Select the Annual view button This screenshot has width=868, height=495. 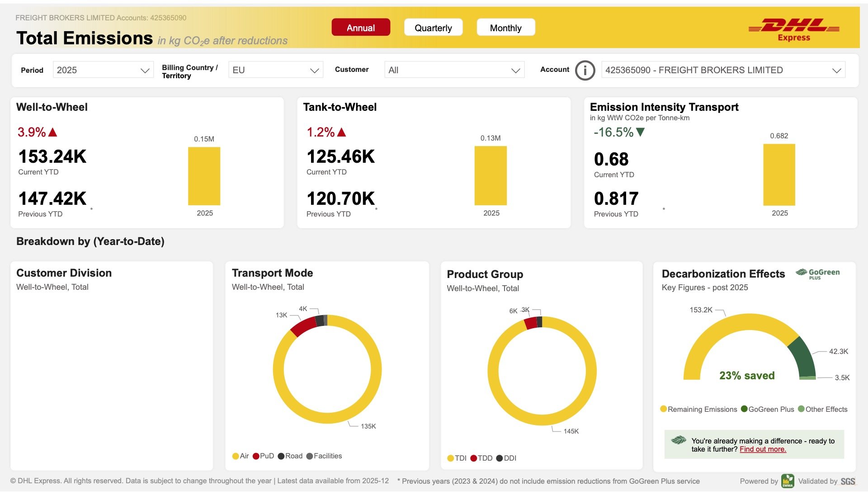click(x=361, y=28)
